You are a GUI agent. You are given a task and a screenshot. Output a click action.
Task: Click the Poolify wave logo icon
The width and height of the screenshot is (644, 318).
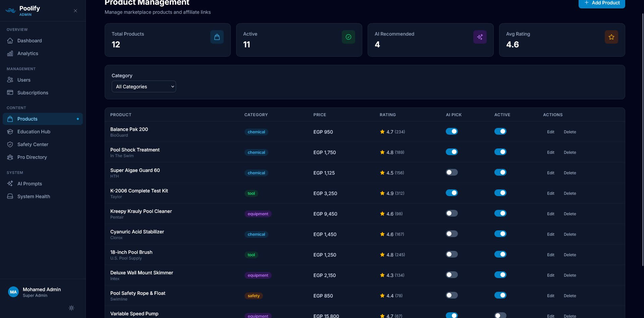click(11, 11)
